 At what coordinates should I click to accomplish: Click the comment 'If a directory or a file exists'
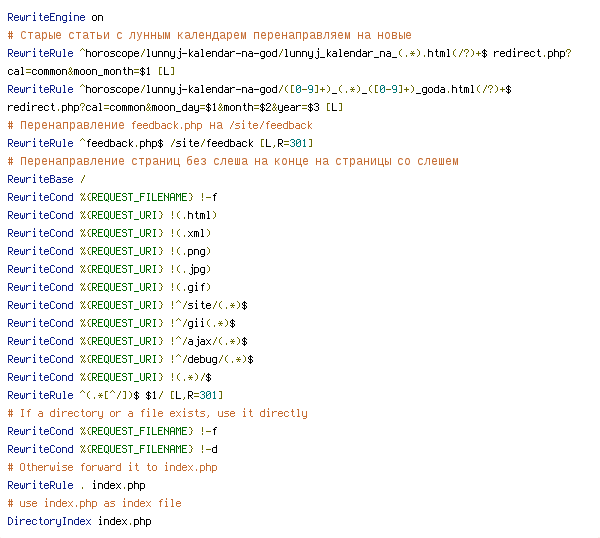pyautogui.click(x=157, y=413)
